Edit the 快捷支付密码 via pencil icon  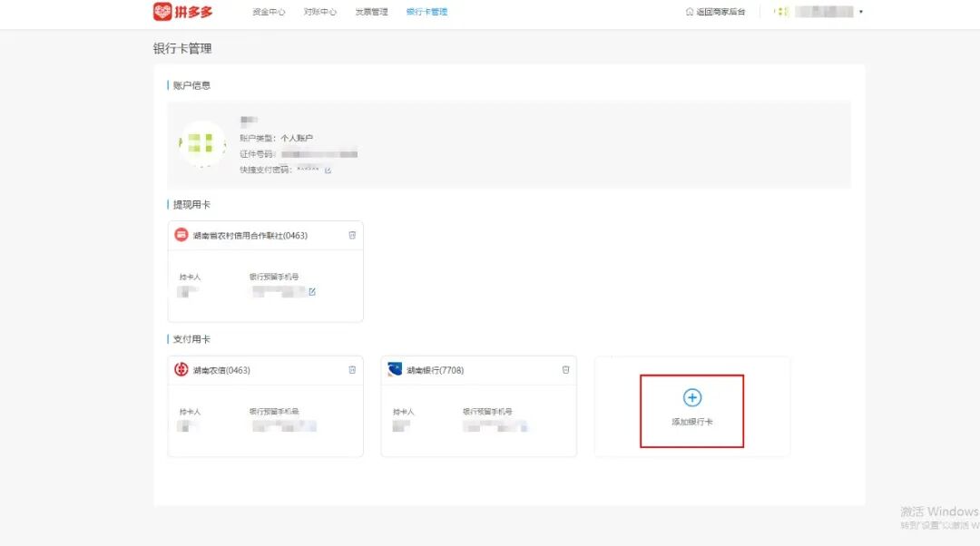tap(327, 169)
